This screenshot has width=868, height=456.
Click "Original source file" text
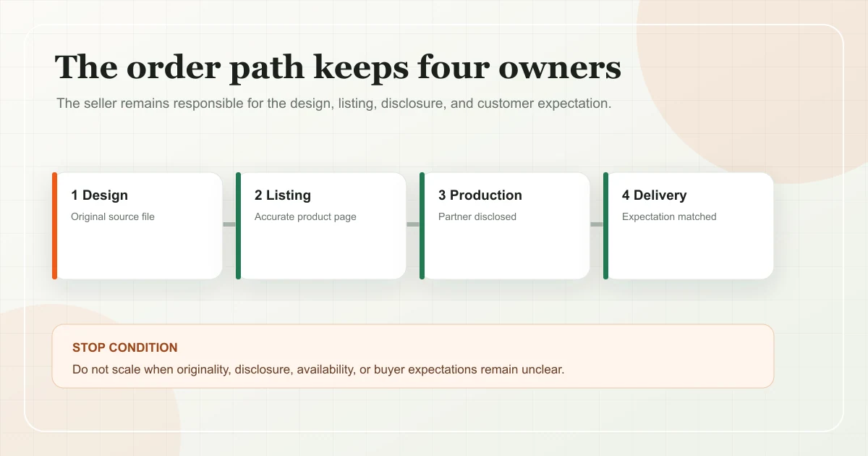click(113, 216)
